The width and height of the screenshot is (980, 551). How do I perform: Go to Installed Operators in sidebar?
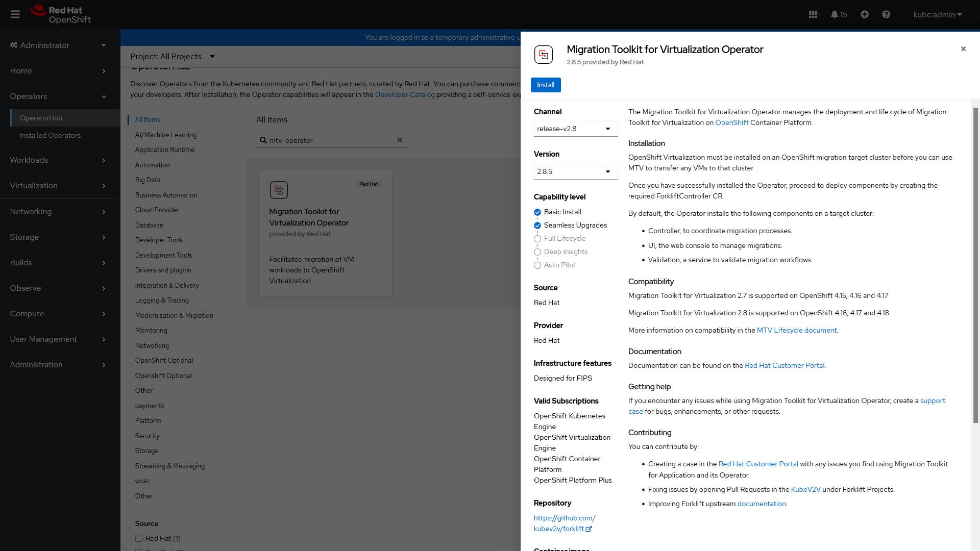[x=50, y=135]
